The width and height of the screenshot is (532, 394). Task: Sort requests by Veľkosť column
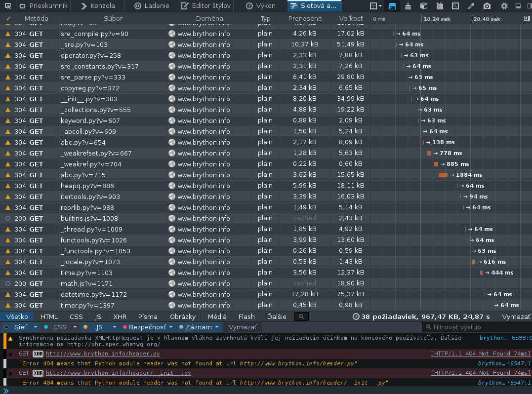351,19
